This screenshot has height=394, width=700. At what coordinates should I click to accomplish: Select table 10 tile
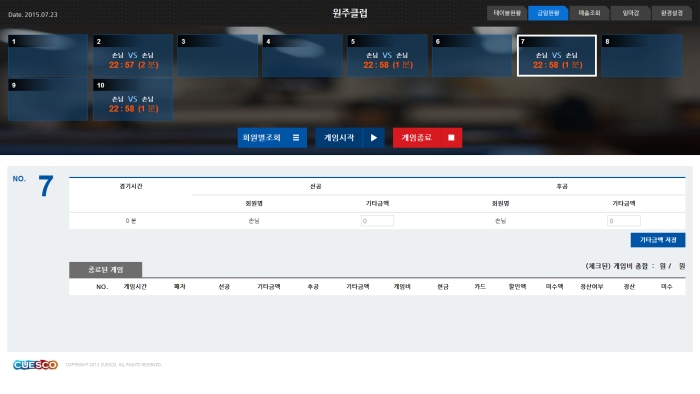coord(133,100)
